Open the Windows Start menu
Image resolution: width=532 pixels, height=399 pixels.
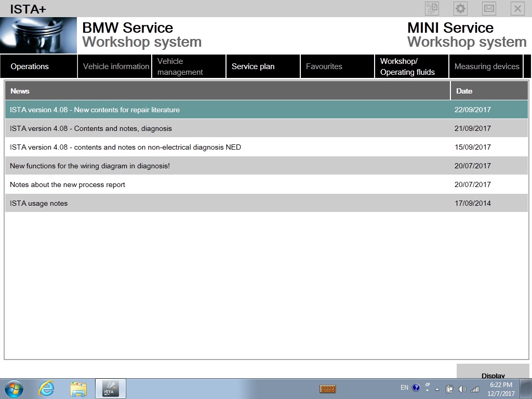[x=14, y=389]
